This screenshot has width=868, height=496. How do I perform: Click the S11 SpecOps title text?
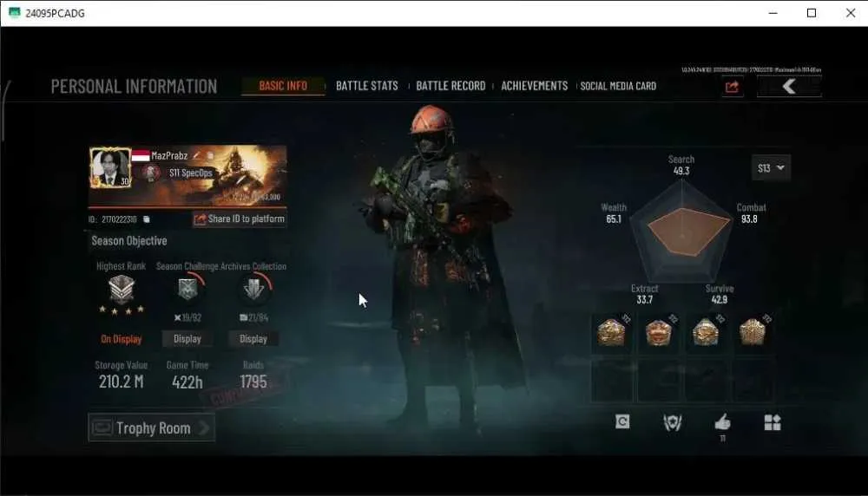coord(190,173)
